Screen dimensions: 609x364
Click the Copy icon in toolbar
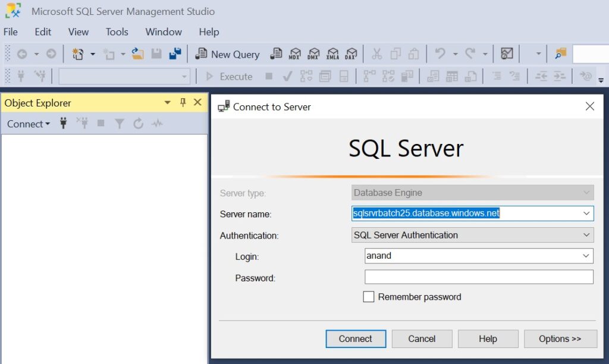[395, 54]
